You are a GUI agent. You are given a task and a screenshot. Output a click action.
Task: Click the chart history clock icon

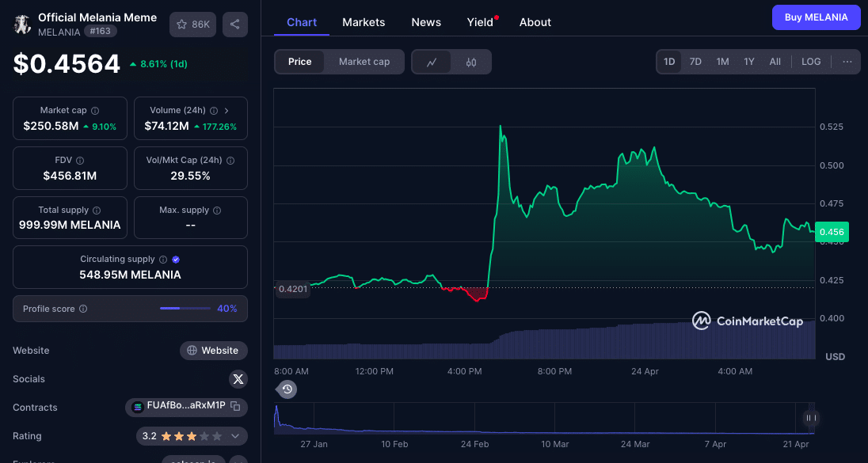pyautogui.click(x=287, y=389)
